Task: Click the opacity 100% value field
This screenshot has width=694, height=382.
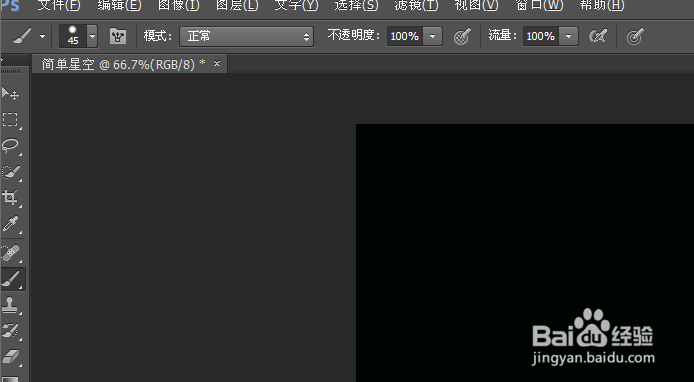Action: point(405,36)
